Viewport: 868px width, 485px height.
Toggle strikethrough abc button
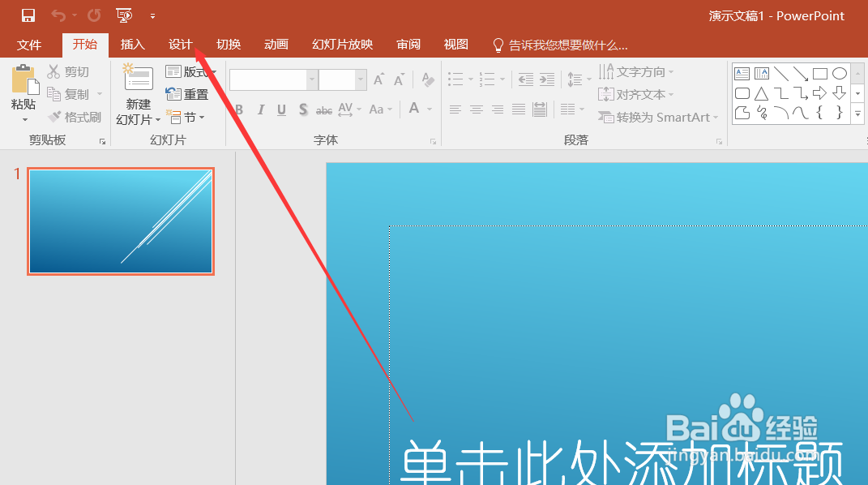[x=324, y=110]
